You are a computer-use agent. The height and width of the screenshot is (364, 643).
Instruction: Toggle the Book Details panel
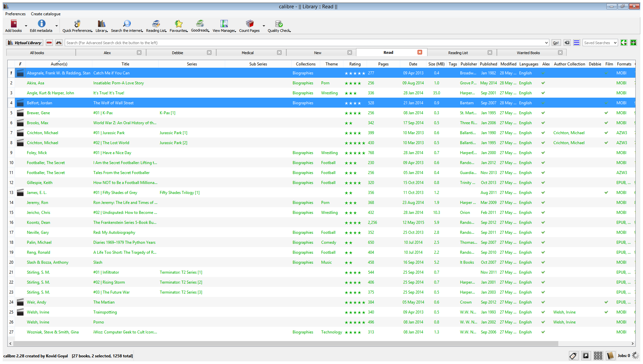point(610,356)
